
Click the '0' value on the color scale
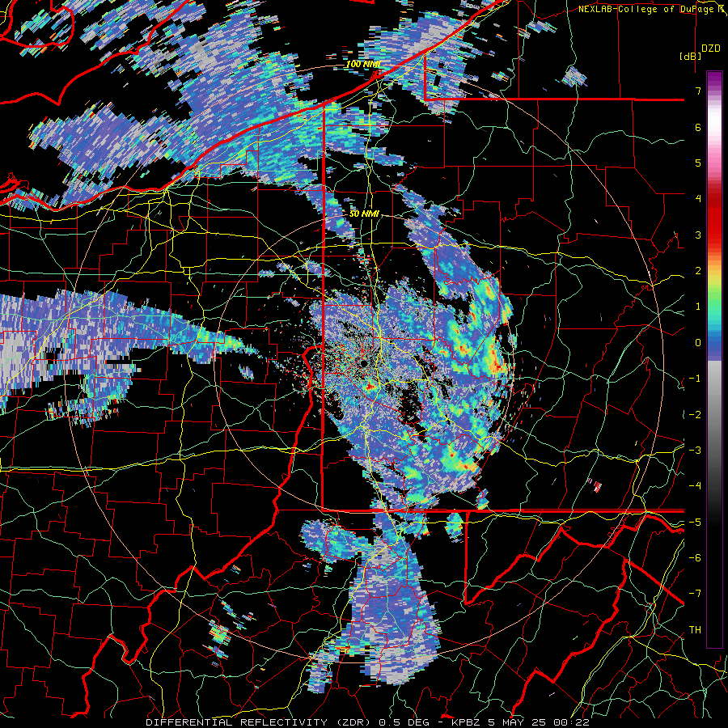click(x=698, y=343)
